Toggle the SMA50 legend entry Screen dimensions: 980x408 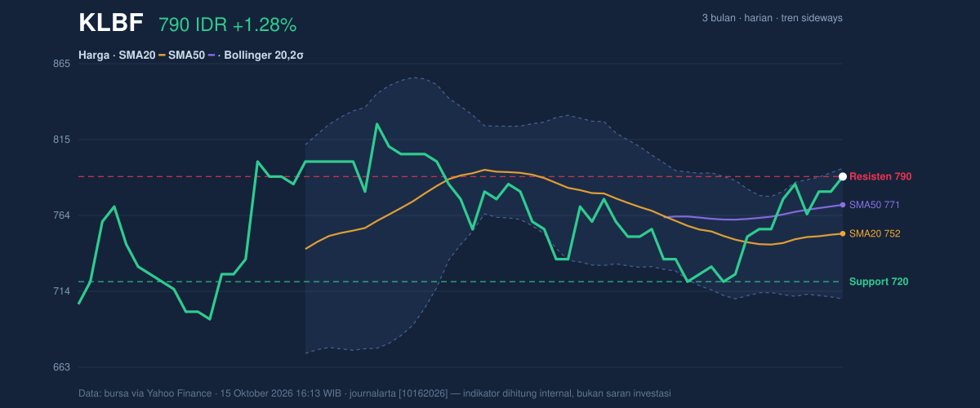click(x=187, y=55)
